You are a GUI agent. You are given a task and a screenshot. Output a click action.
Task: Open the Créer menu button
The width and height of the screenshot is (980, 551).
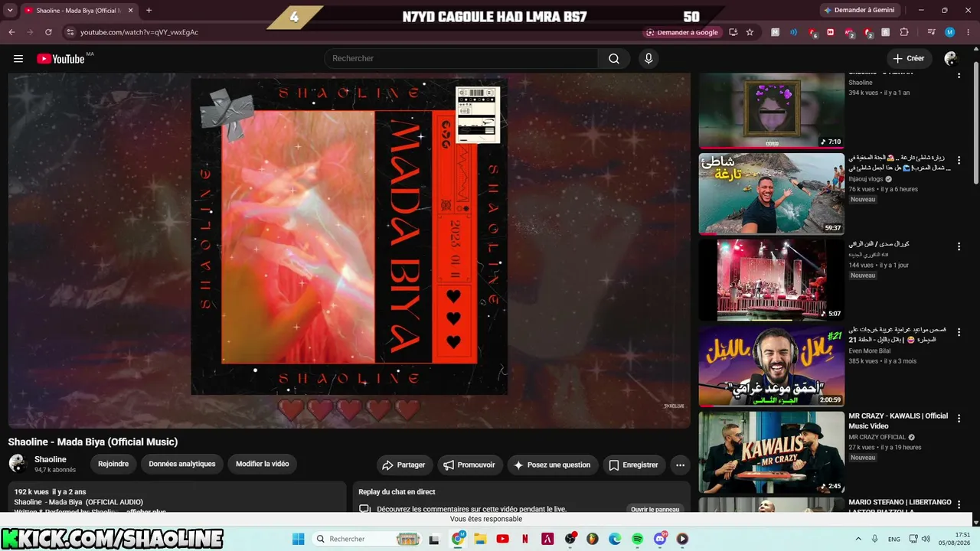pyautogui.click(x=909, y=59)
